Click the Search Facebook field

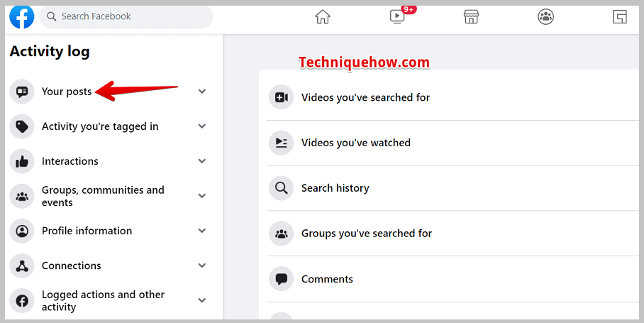coord(126,17)
